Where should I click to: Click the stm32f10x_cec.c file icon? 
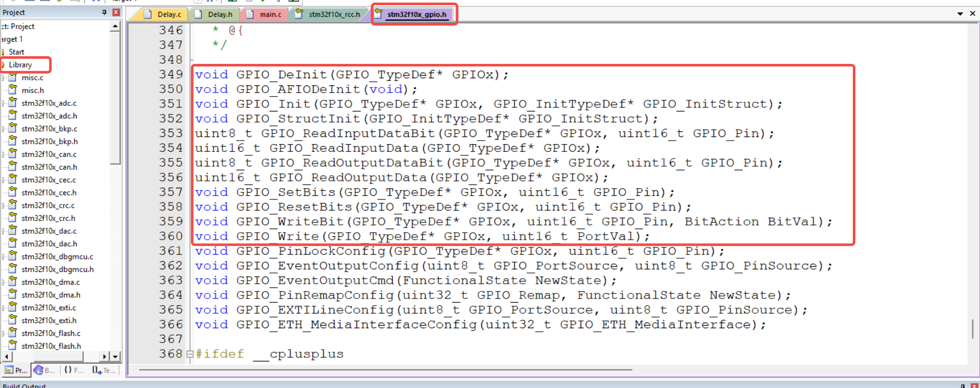point(13,179)
